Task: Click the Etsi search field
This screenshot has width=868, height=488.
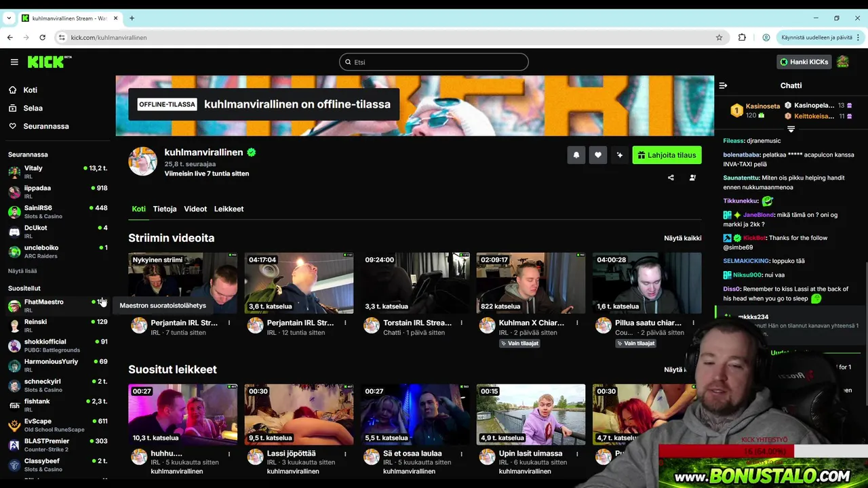Action: click(x=434, y=62)
